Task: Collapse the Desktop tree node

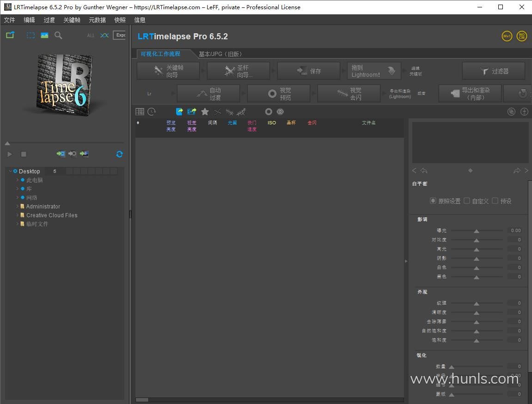Action: click(10, 171)
